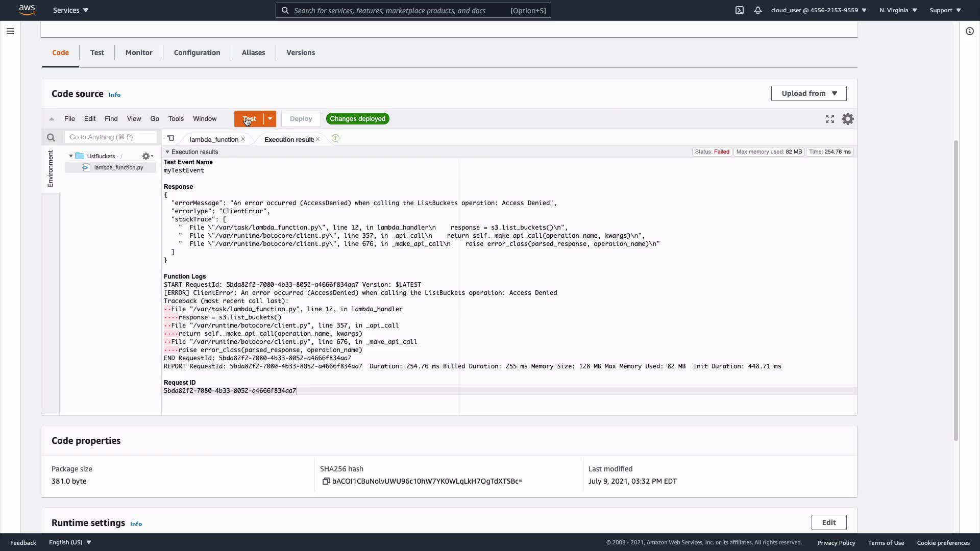Open the tab list pane icon
The height and width of the screenshot is (551, 980).
(x=171, y=138)
